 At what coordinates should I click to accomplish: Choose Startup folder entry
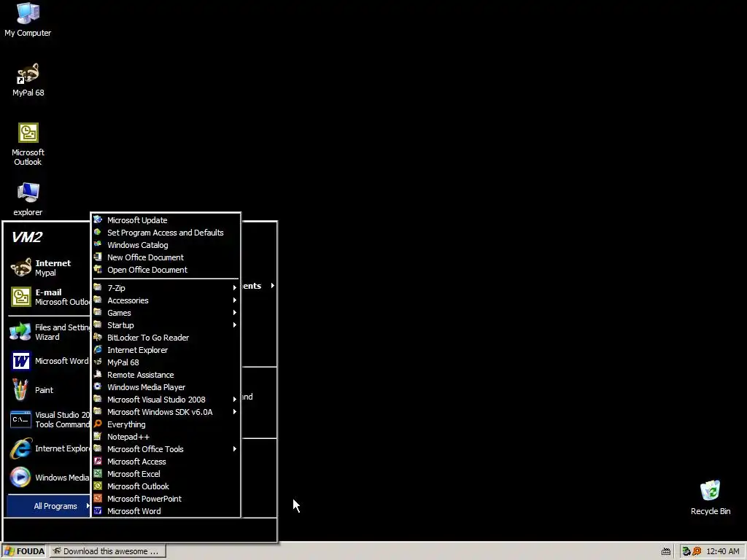click(x=166, y=325)
